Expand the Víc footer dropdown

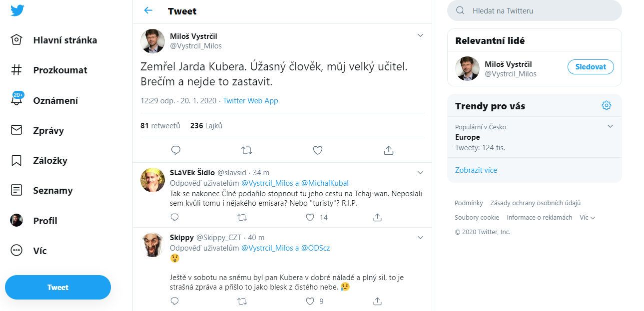tap(588, 218)
